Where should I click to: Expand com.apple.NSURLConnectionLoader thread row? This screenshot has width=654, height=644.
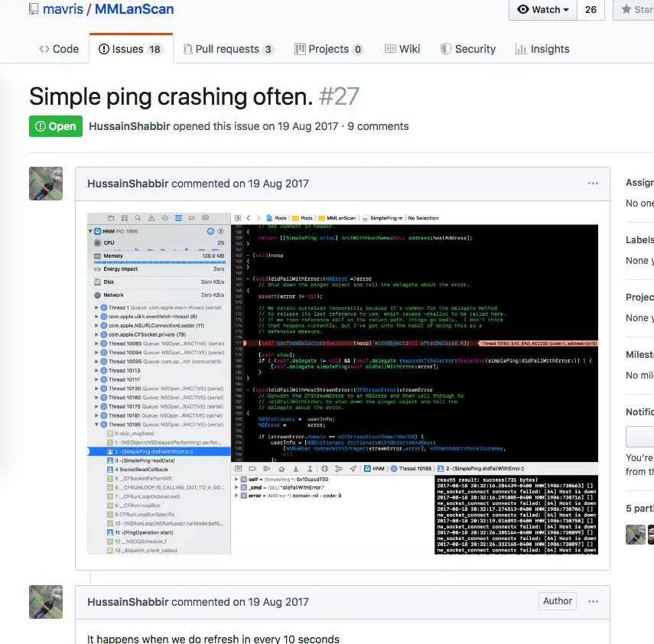coord(96,325)
